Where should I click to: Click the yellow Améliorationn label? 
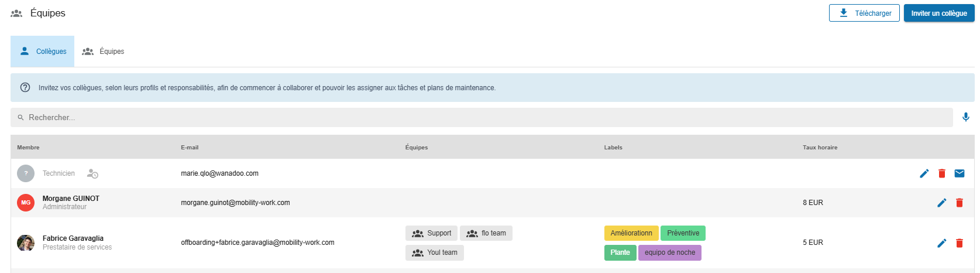pyautogui.click(x=631, y=233)
